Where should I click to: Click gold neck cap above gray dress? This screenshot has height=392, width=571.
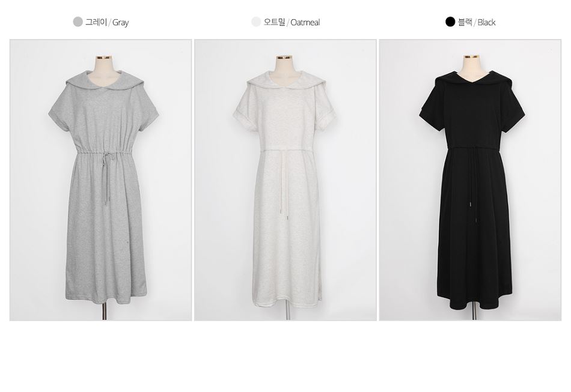104,58
